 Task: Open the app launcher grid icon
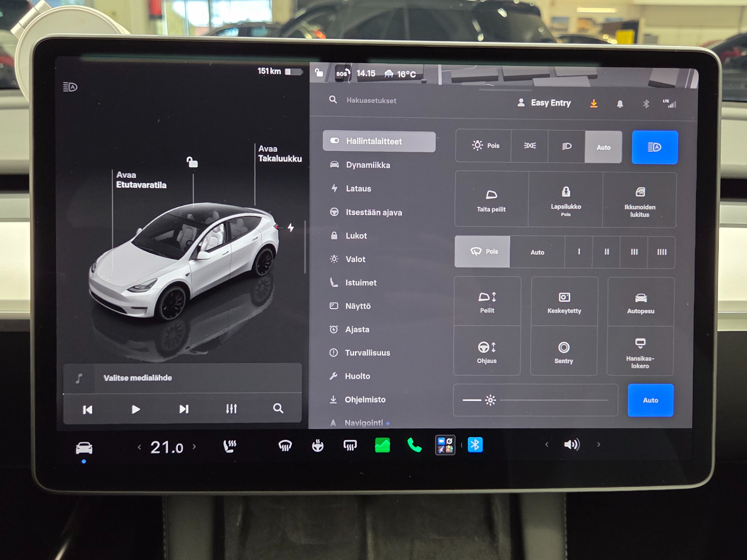click(x=445, y=445)
